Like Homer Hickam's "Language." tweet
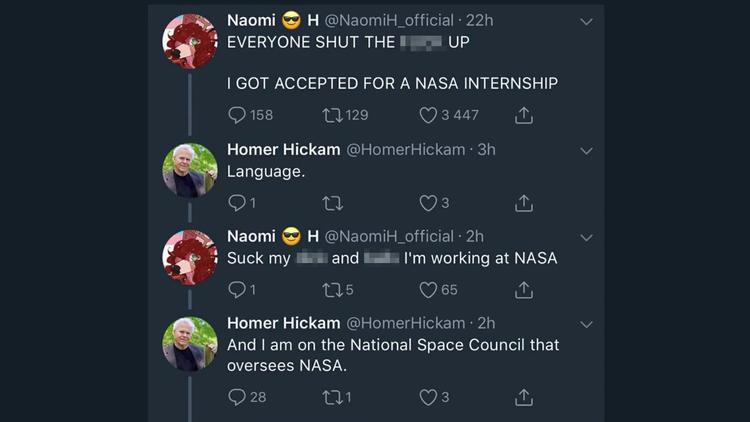Viewport: 750px width, 422px height. [x=428, y=203]
